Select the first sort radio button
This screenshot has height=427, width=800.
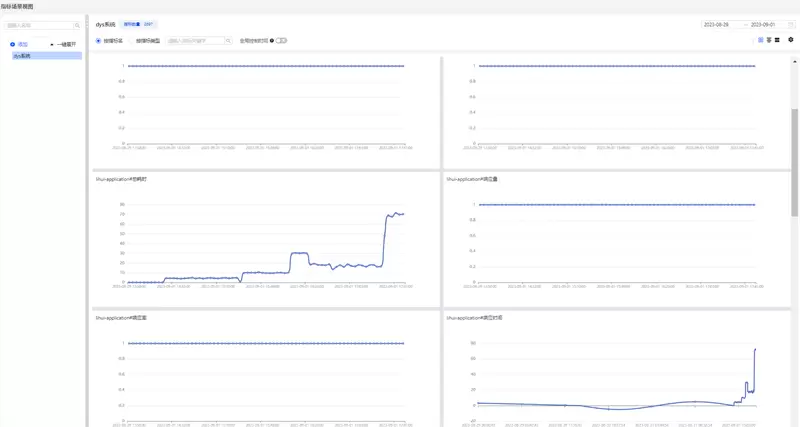(x=98, y=41)
